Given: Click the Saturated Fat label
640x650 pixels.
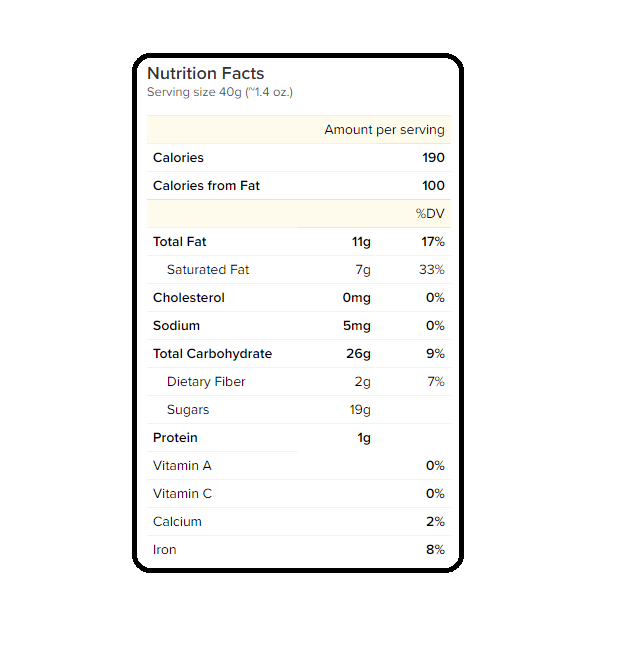Looking at the screenshot, I should pos(208,270).
